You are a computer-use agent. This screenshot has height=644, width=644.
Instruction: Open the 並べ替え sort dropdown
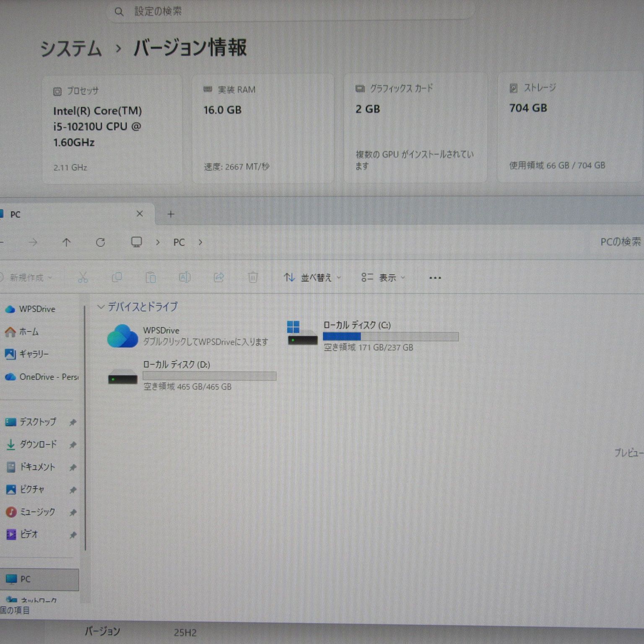312,278
